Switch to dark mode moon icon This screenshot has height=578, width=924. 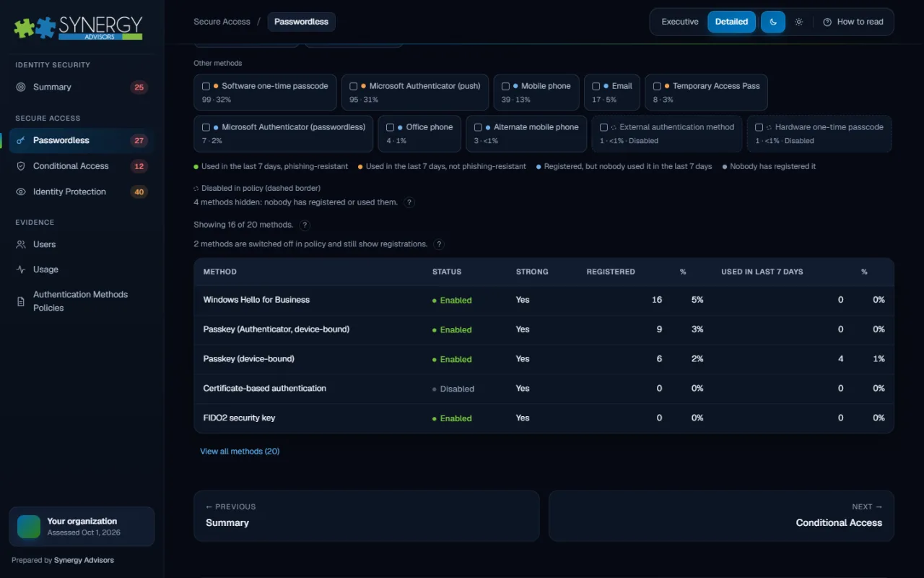pyautogui.click(x=773, y=22)
